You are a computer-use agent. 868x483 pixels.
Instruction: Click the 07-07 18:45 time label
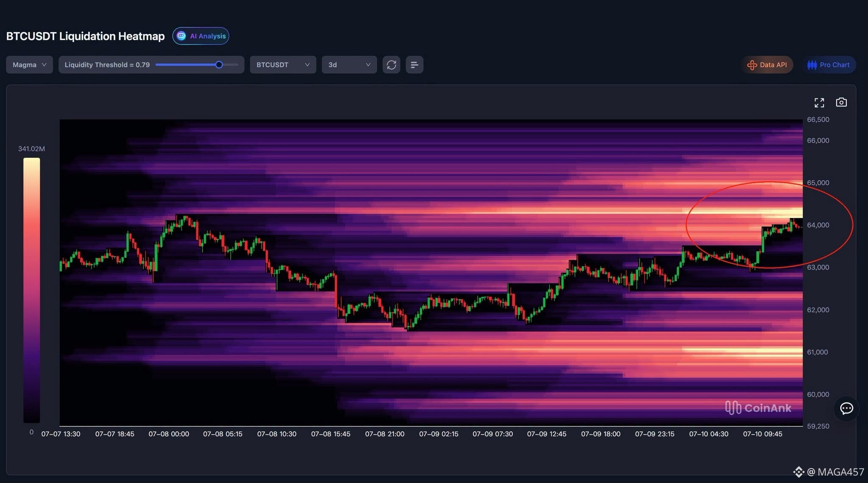pyautogui.click(x=115, y=434)
